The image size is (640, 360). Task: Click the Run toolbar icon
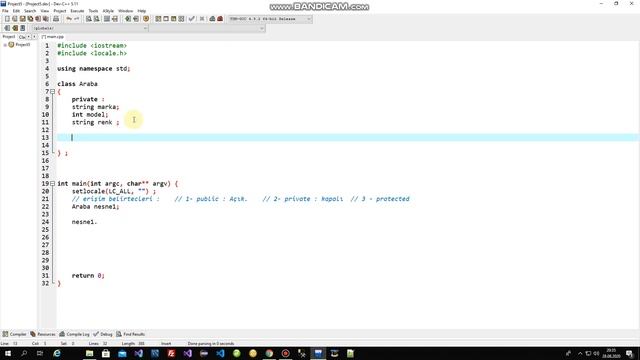click(x=166, y=19)
